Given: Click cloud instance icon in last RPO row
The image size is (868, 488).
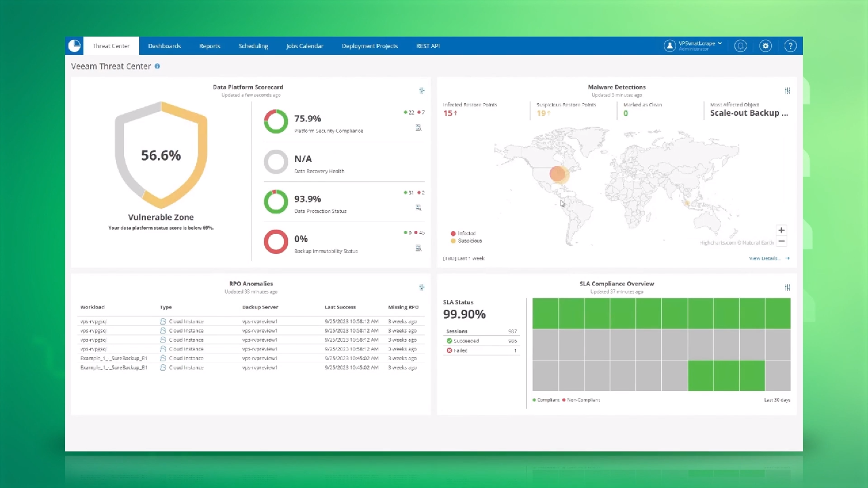Looking at the screenshot, I should coord(163,367).
